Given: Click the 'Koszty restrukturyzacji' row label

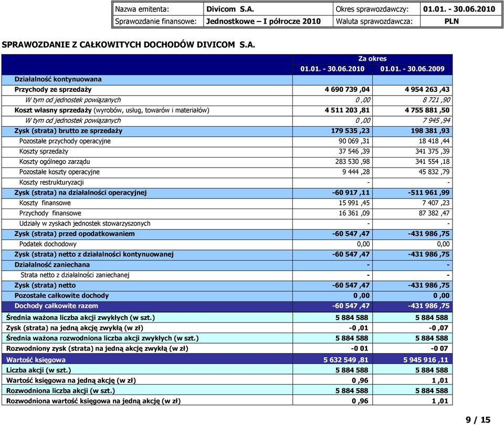Looking at the screenshot, I should point(51,182).
